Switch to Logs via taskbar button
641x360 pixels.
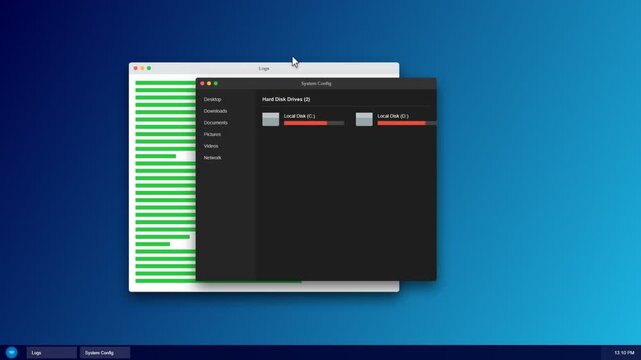[52, 353]
